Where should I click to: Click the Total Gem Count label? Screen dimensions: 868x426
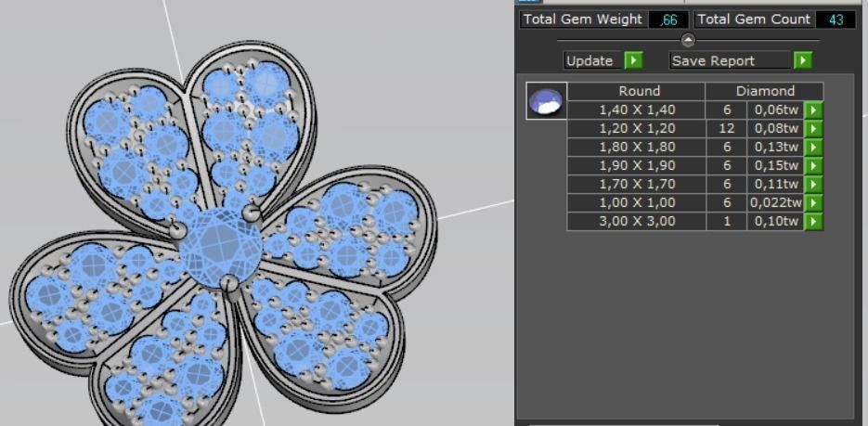point(754,19)
